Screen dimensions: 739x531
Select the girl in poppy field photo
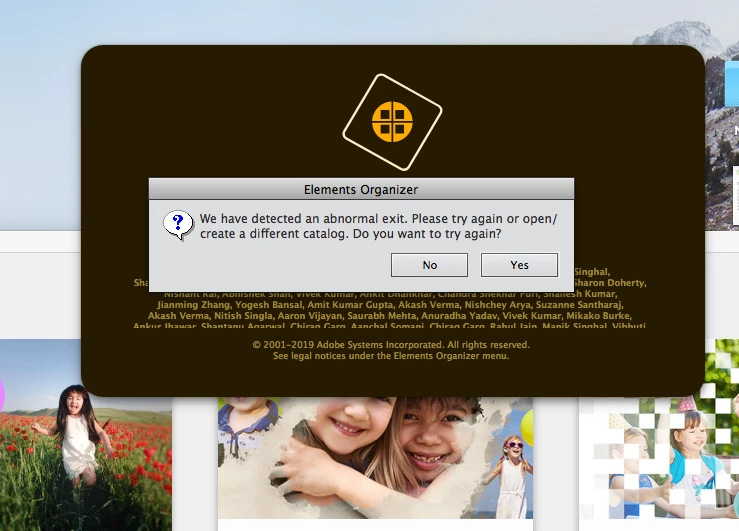(86, 435)
